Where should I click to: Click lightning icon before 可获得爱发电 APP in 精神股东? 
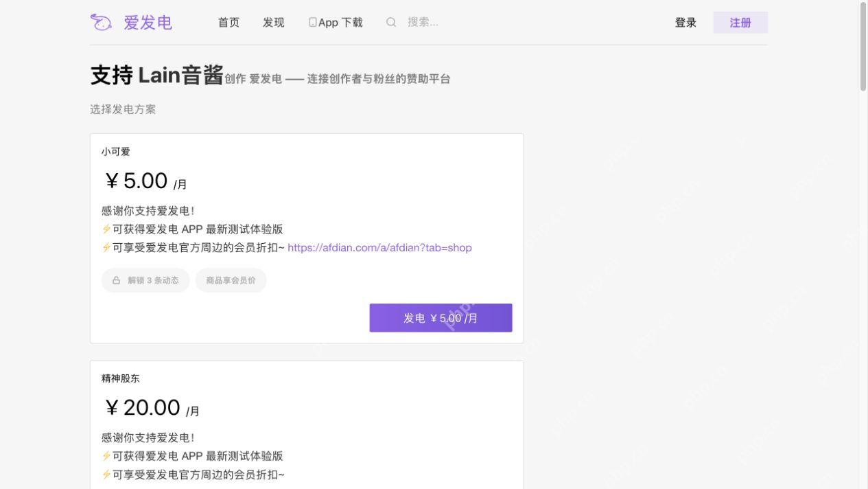pos(106,456)
